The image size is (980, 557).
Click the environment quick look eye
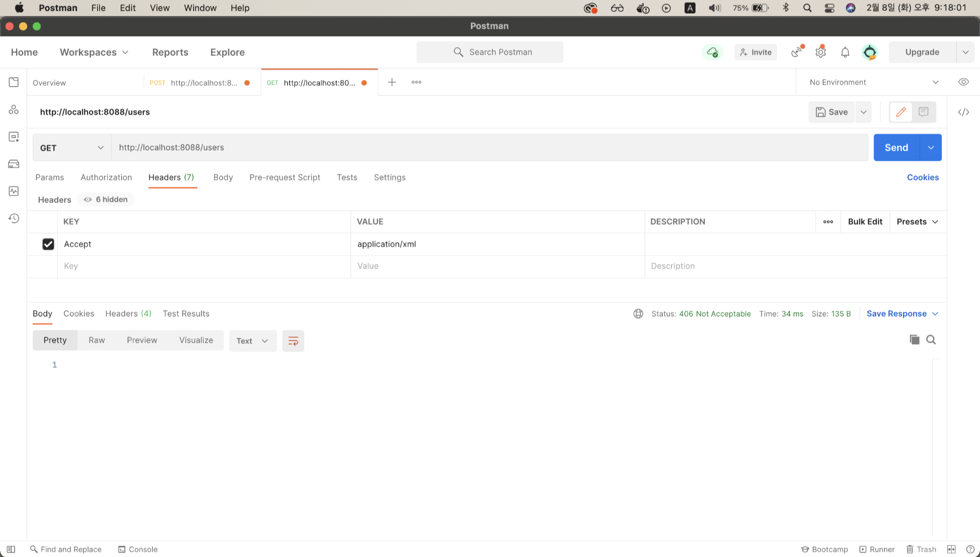point(963,82)
